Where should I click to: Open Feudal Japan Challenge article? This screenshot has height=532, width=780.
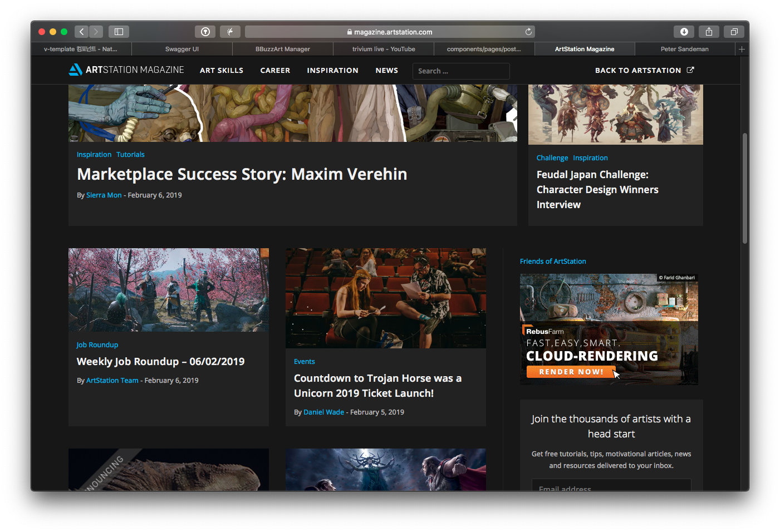tap(597, 190)
